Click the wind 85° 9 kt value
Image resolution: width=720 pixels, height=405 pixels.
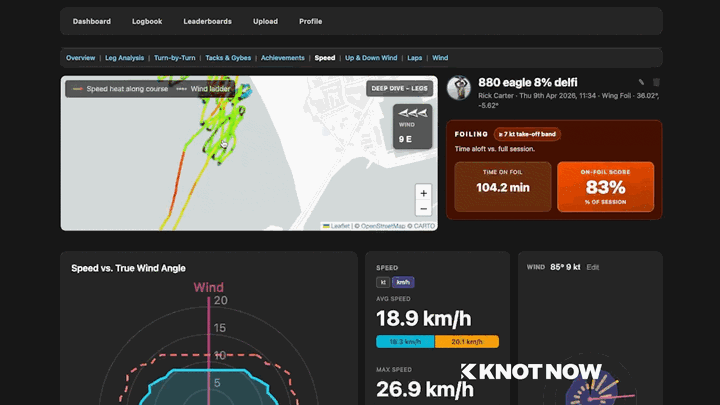(x=565, y=267)
